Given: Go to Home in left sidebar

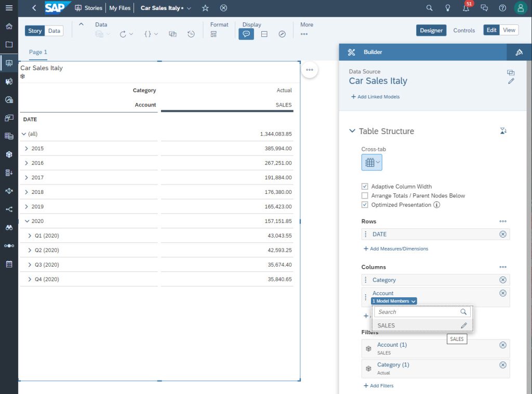Looking at the screenshot, I should point(9,26).
